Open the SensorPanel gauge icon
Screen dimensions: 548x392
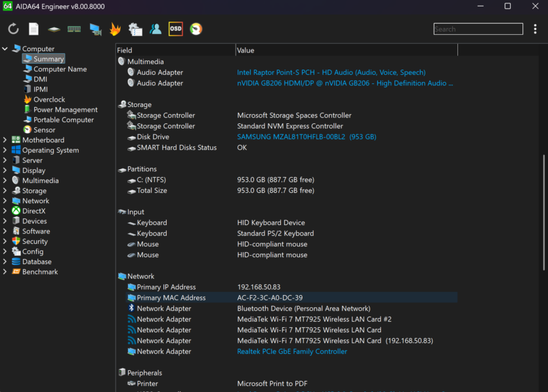tap(196, 29)
